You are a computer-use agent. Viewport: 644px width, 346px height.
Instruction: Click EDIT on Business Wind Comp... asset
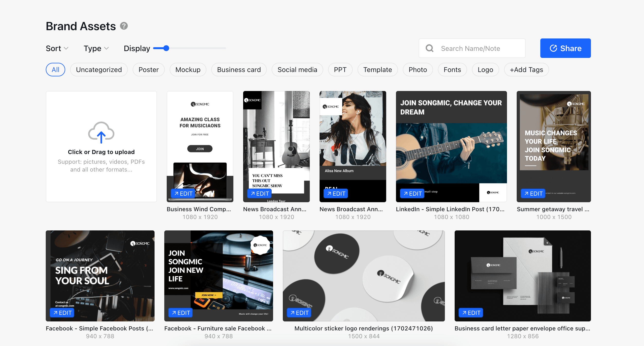coord(183,193)
